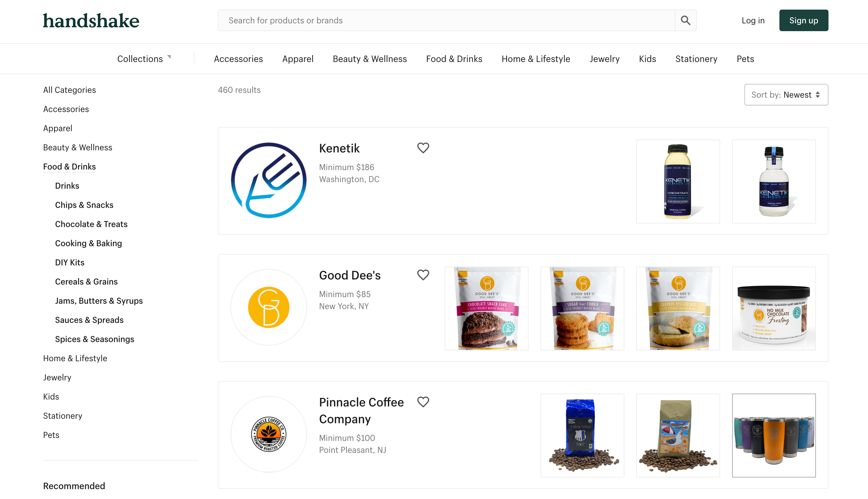The image size is (868, 499).
Task: Open the Sort by Newest dropdown
Action: pyautogui.click(x=786, y=95)
